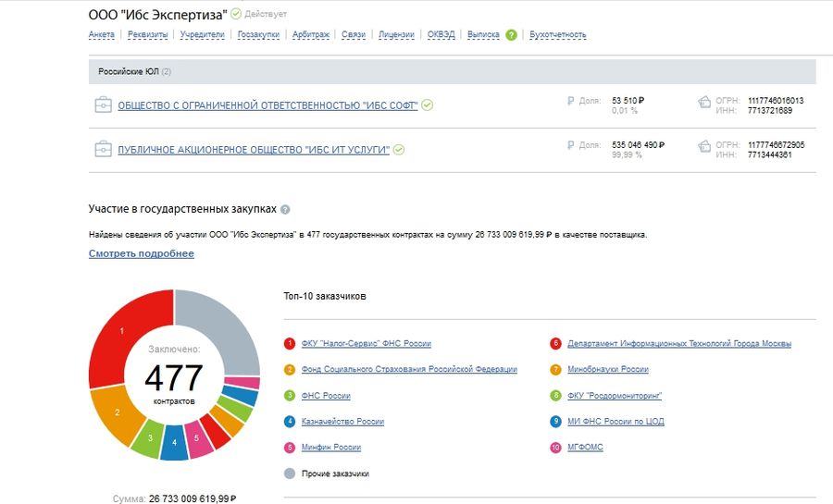The width and height of the screenshot is (833, 504).
Task: Click the green status checkmark beside company title
Action: click(x=236, y=14)
